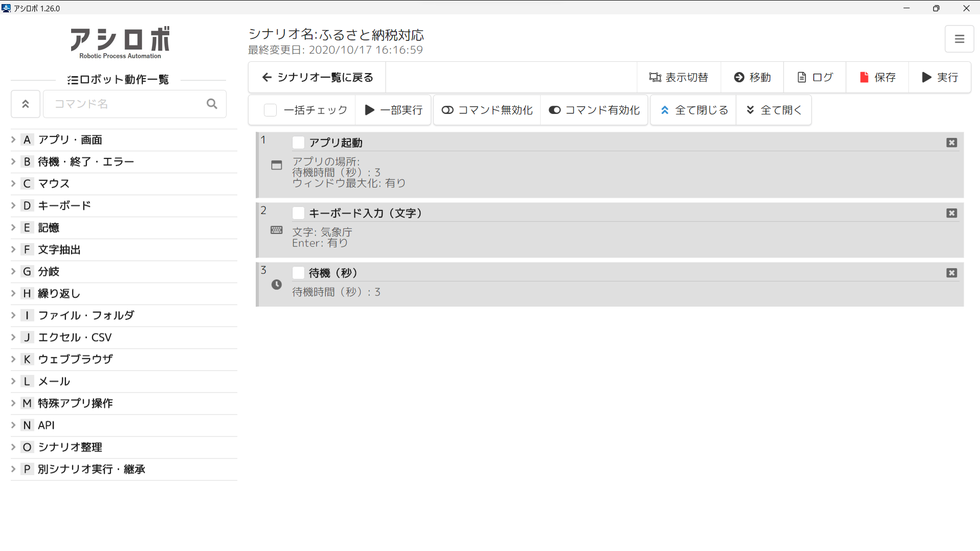Click the 文字: 気象庁 value text

322,232
